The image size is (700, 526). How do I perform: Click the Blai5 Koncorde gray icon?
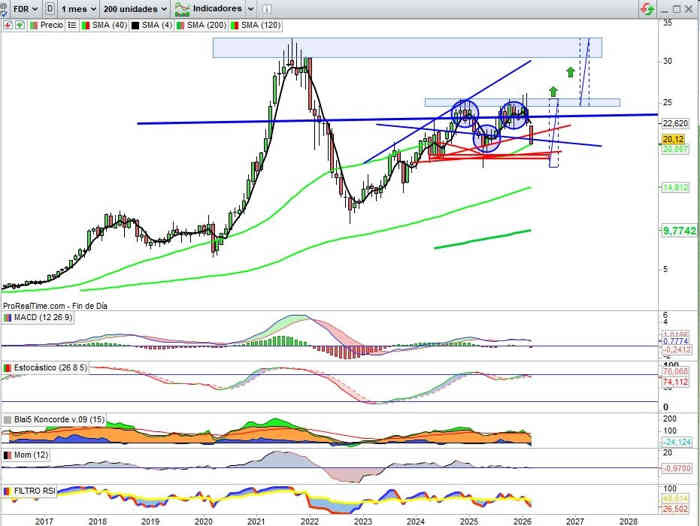coord(7,418)
